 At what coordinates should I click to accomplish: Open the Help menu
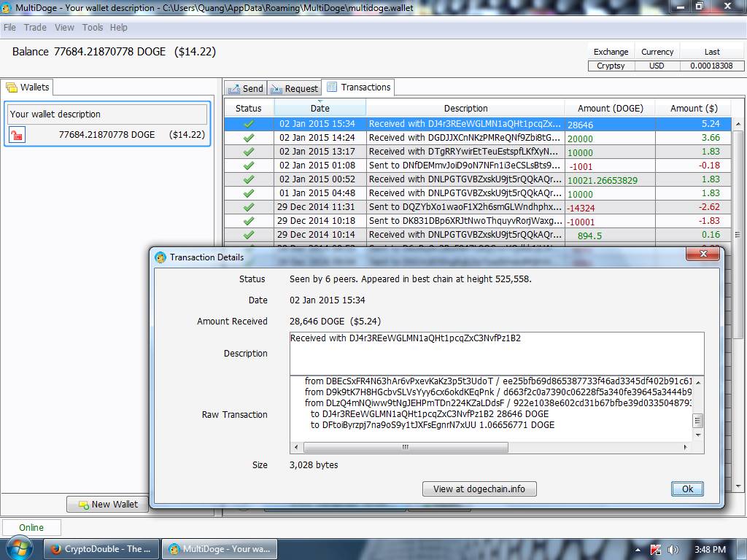(119, 28)
